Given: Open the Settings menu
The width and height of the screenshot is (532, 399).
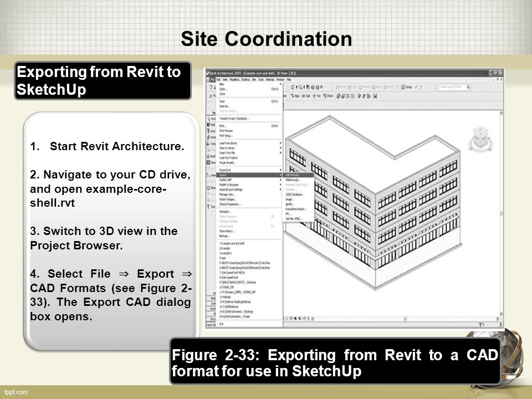Looking at the screenshot, I should point(270,79).
